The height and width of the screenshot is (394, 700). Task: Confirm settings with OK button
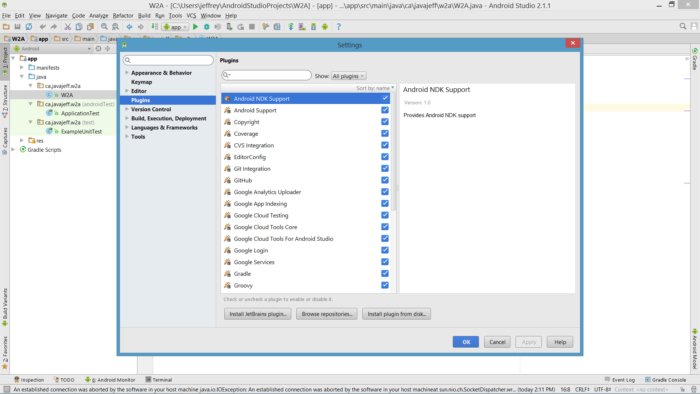tap(466, 342)
